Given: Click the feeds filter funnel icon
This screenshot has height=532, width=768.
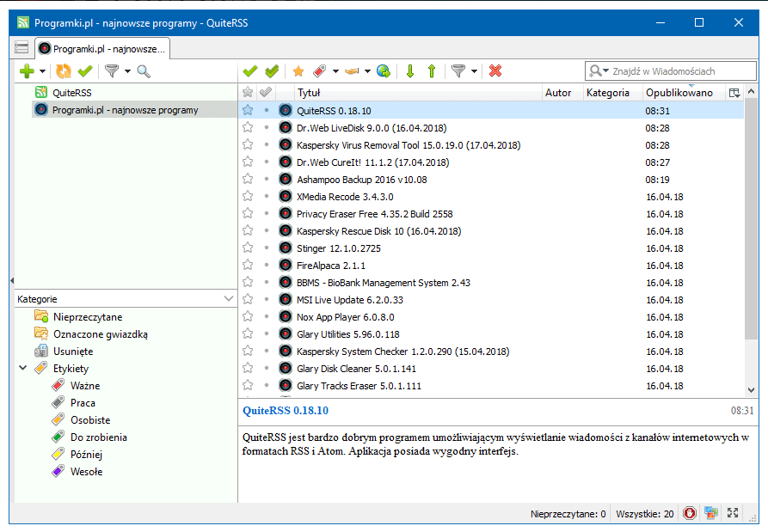Looking at the screenshot, I should click(112, 71).
